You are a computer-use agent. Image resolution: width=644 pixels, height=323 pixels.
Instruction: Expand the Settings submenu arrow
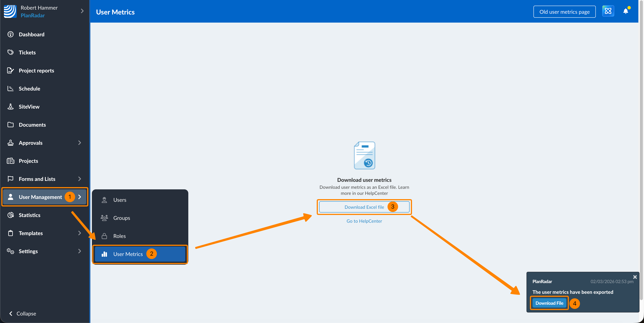[79, 251]
